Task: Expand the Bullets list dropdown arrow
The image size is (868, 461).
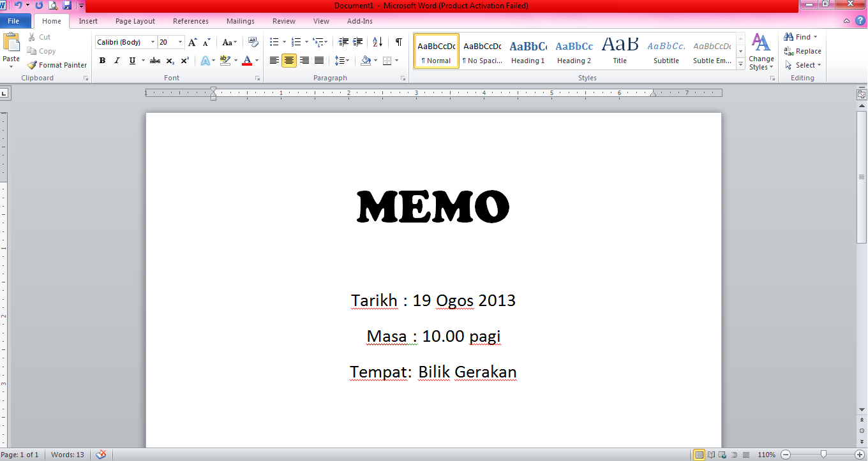Action: [x=285, y=42]
